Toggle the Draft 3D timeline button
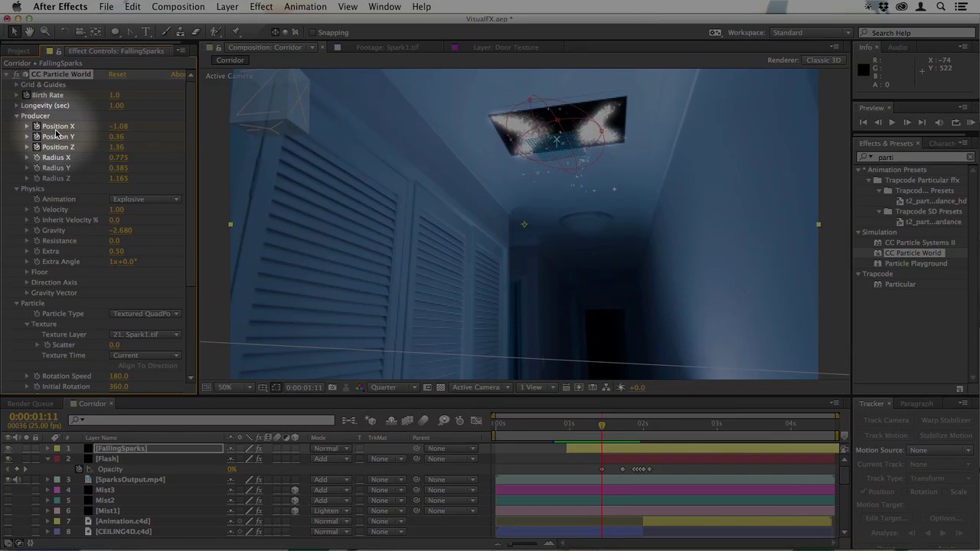This screenshot has width=980, height=551. [x=371, y=420]
